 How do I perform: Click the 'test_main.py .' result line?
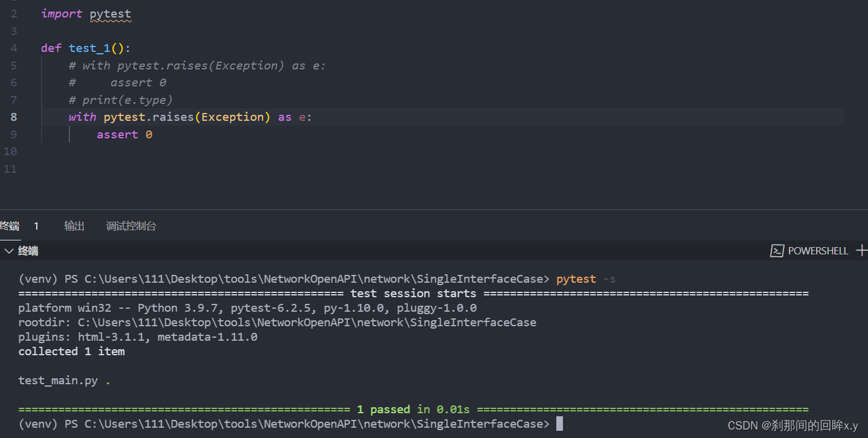[65, 381]
